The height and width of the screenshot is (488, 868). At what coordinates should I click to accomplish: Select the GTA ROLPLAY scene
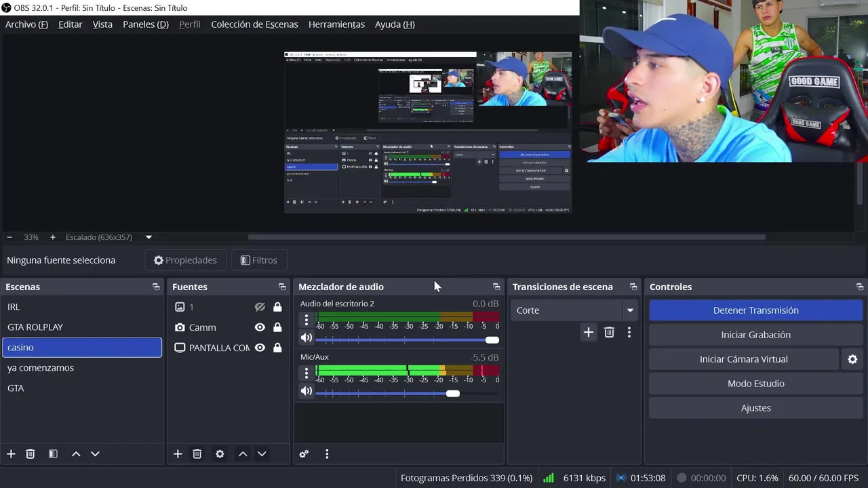[82, 327]
